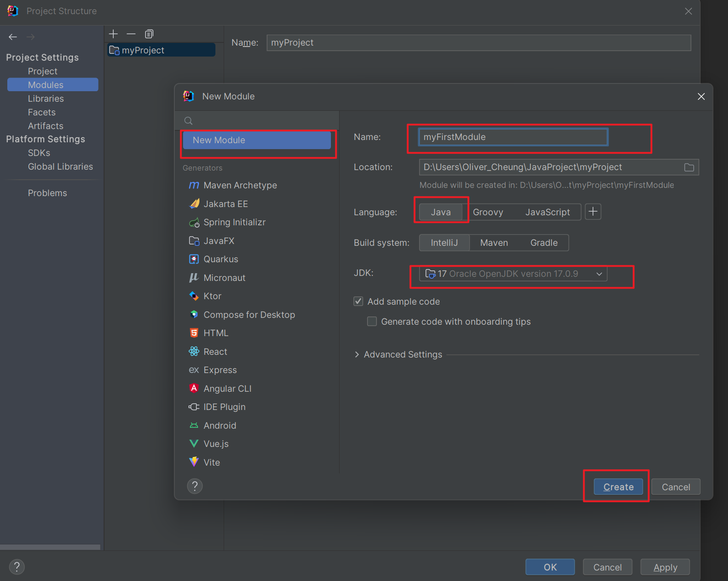Choose Gradle build system

point(544,243)
